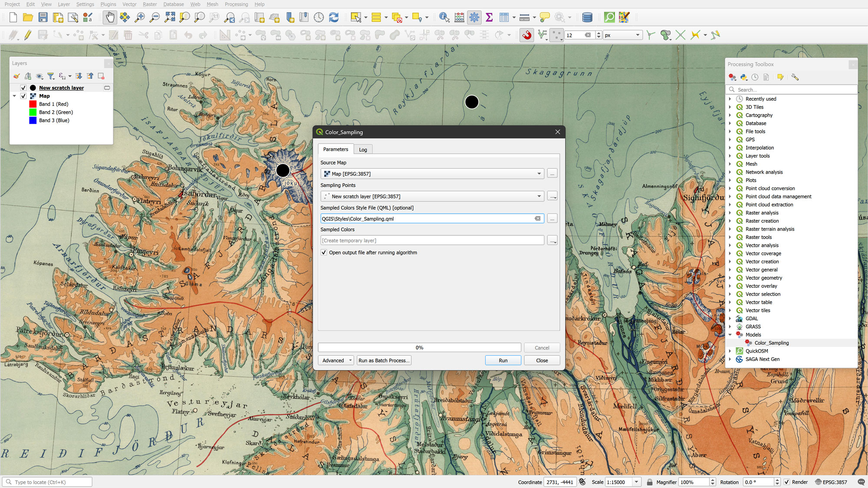Open a project with the yellow folder icon
Viewport: 868px width, 488px height.
(x=28, y=17)
